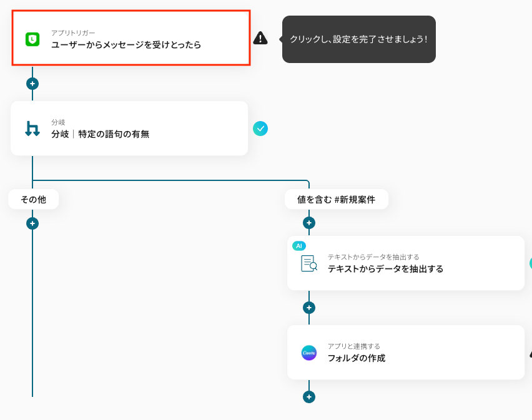Open the LINE app trigger card
Viewport: 532px width, 420px height.
point(131,38)
